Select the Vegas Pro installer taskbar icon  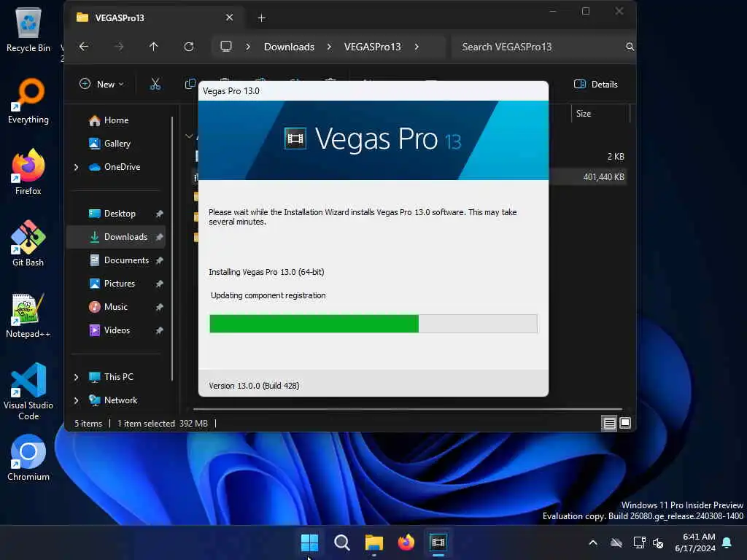438,542
